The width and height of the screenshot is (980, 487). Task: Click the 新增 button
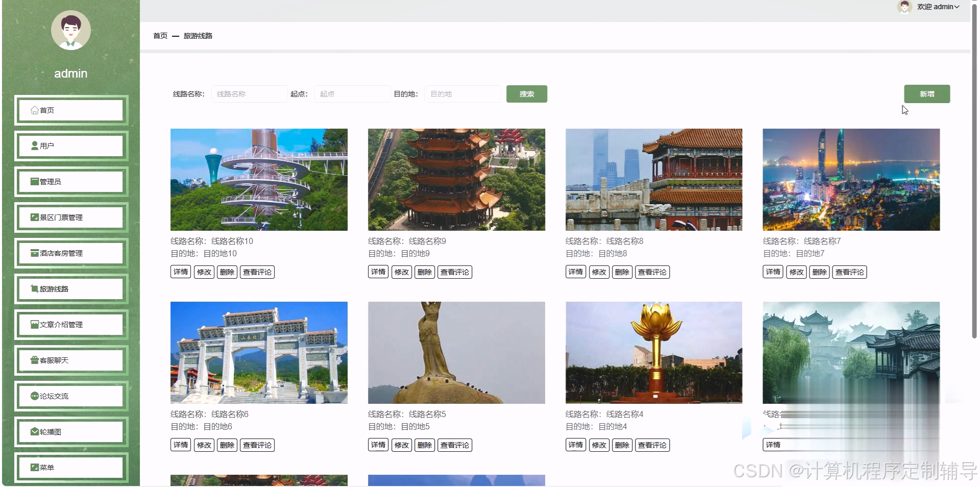927,94
